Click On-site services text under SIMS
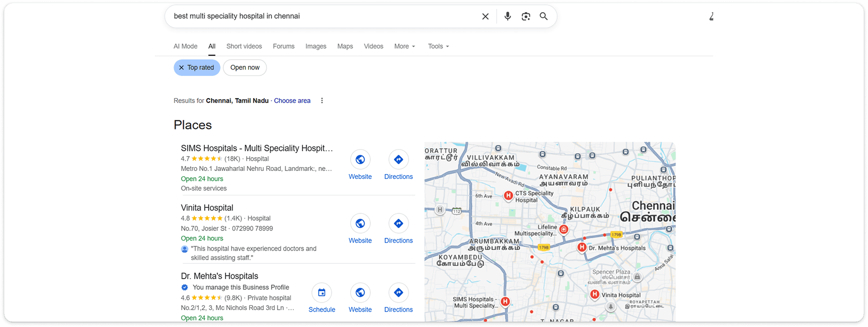 204,188
